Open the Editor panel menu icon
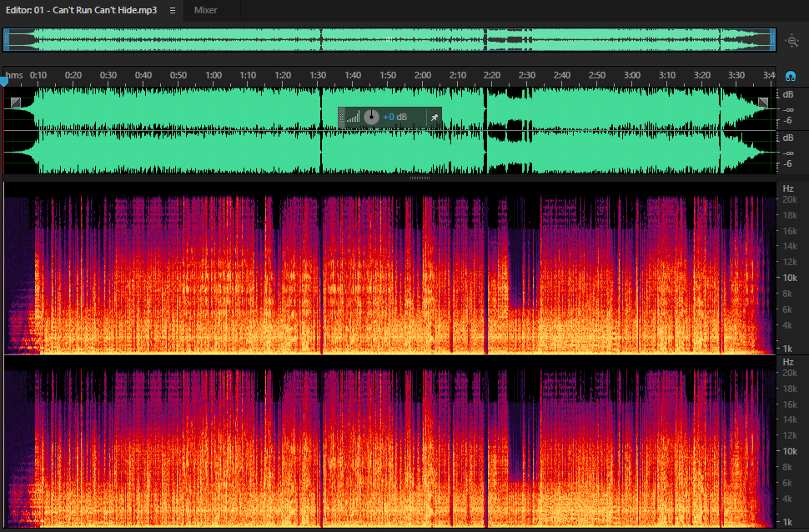 click(x=173, y=10)
